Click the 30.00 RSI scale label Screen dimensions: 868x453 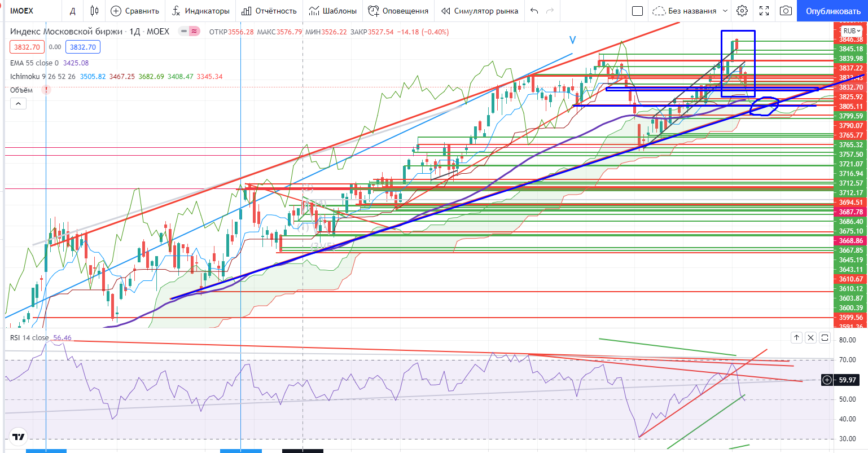point(848,439)
